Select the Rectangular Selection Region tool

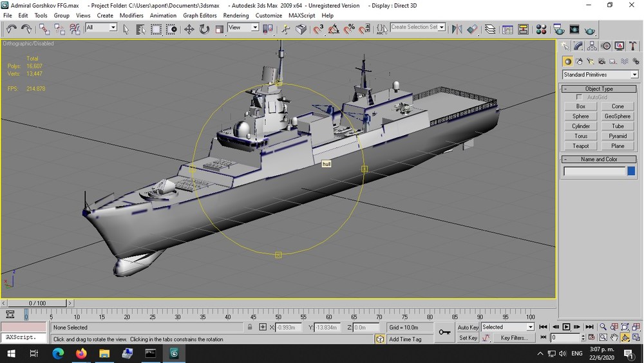156,29
